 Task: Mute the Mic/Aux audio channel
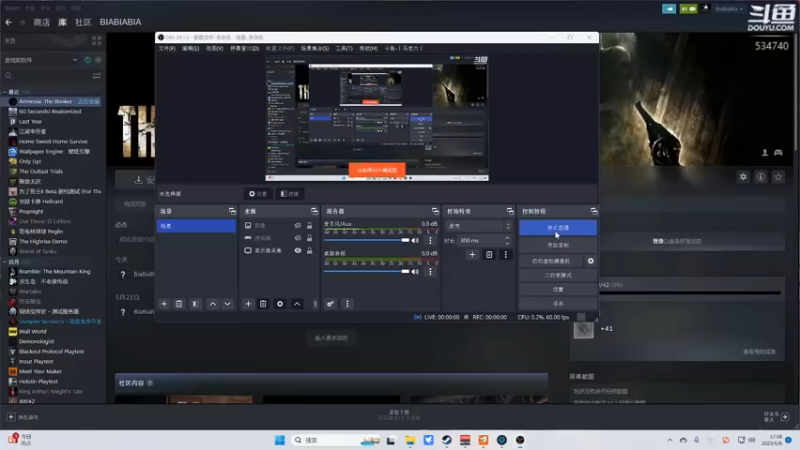(x=415, y=240)
